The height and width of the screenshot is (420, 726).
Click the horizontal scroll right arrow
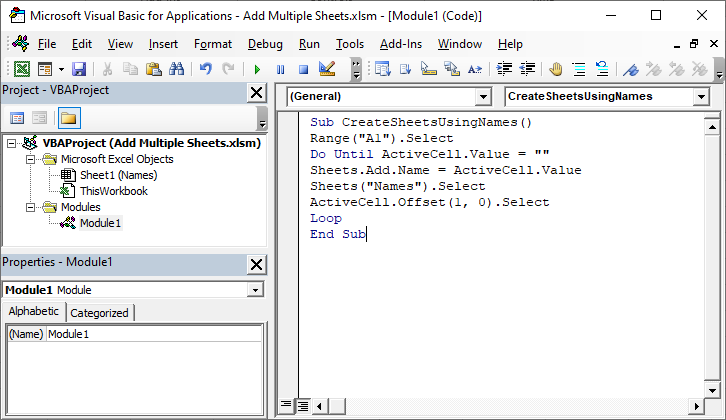[x=696, y=407]
